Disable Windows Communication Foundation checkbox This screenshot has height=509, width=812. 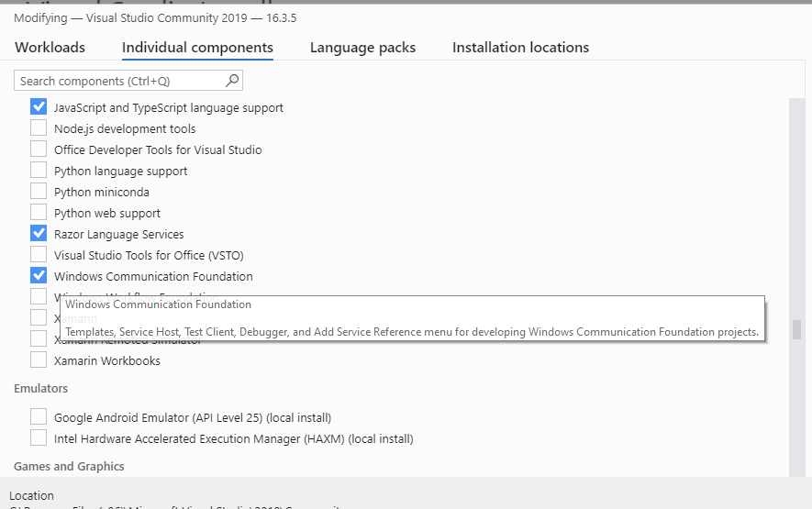39,276
